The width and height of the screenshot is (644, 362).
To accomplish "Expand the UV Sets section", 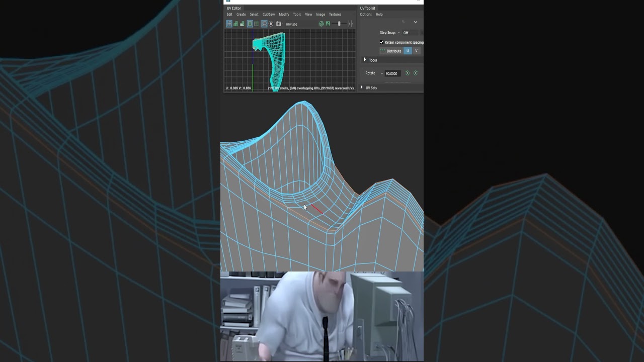I will [362, 87].
